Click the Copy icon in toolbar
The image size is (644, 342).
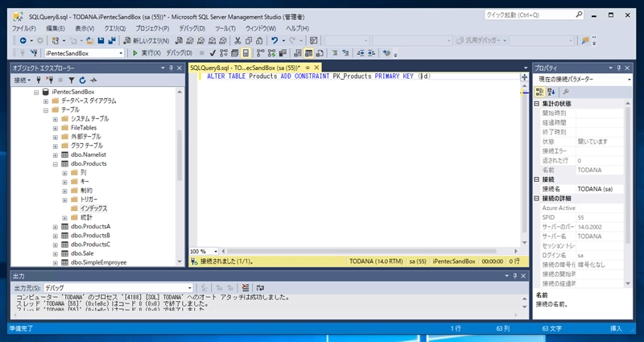click(x=249, y=41)
